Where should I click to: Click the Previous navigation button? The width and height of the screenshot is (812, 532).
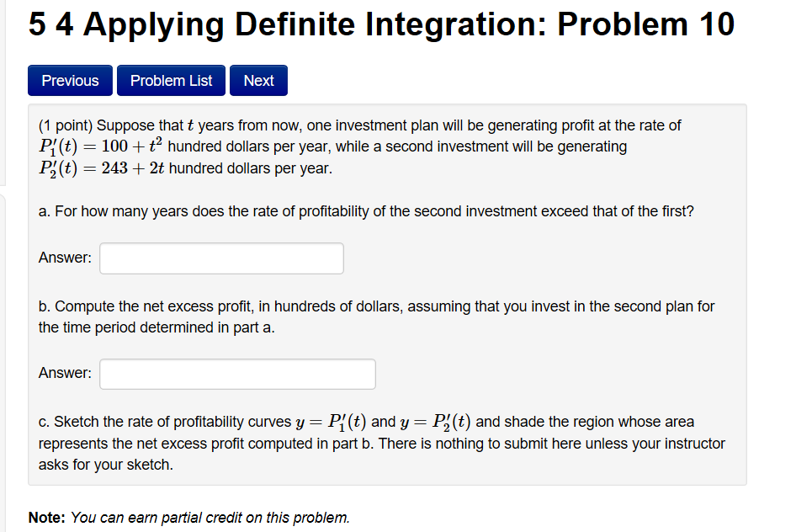click(x=69, y=80)
